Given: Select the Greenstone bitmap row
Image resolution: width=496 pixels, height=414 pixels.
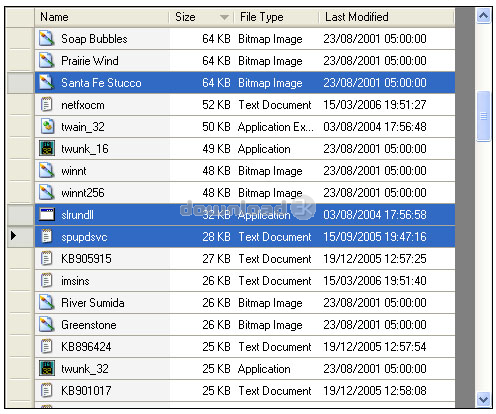Looking at the screenshot, I should pos(245,325).
